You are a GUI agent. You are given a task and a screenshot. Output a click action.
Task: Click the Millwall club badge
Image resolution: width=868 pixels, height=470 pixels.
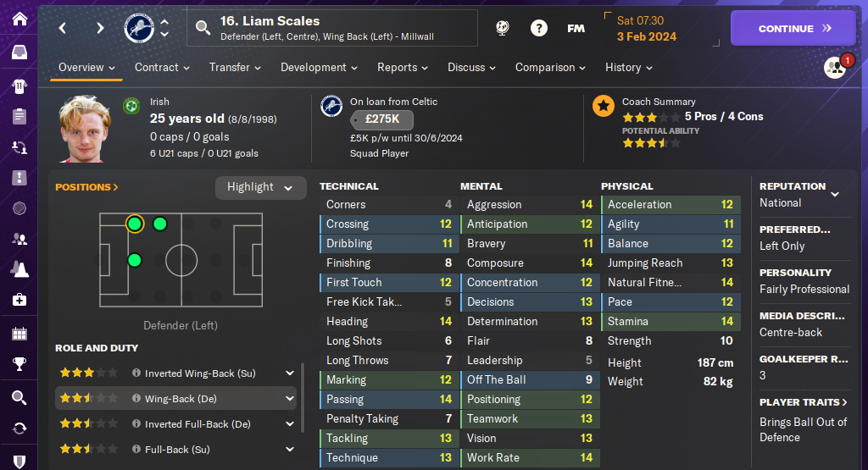137,28
